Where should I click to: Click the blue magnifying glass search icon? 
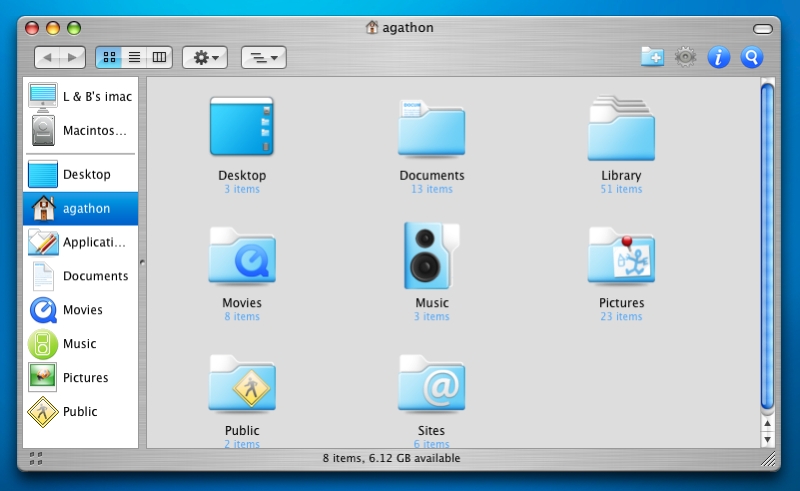[x=751, y=57]
